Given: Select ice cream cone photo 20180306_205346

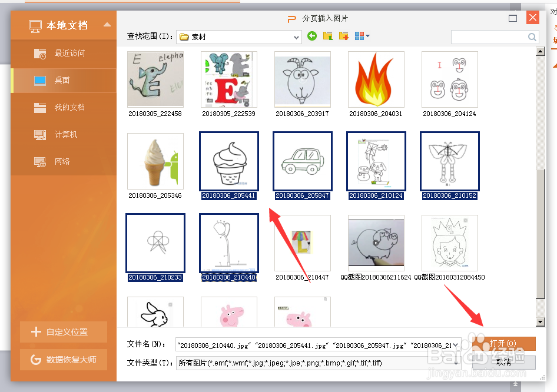Looking at the screenshot, I should click(x=155, y=161).
